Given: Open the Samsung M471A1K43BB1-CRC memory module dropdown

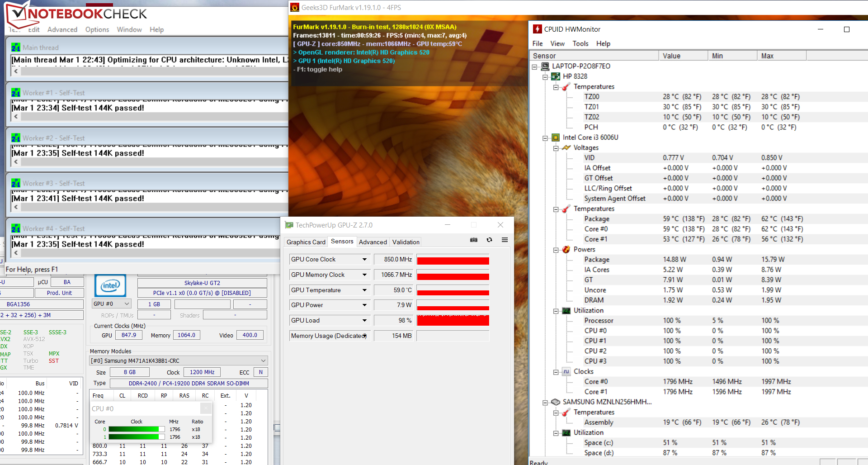Looking at the screenshot, I should coord(179,361).
